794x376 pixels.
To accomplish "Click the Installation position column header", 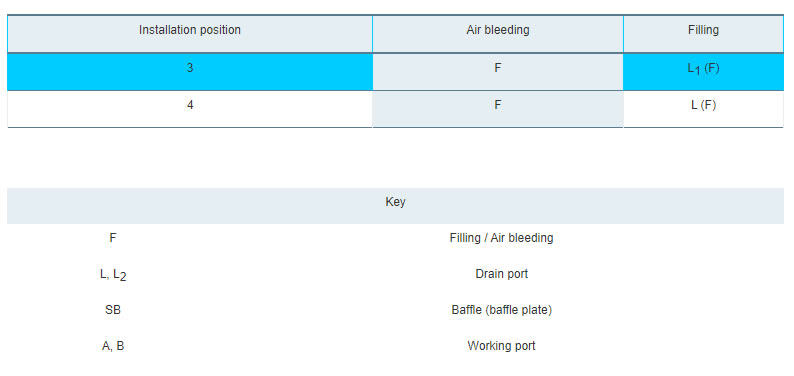I will click(x=190, y=30).
